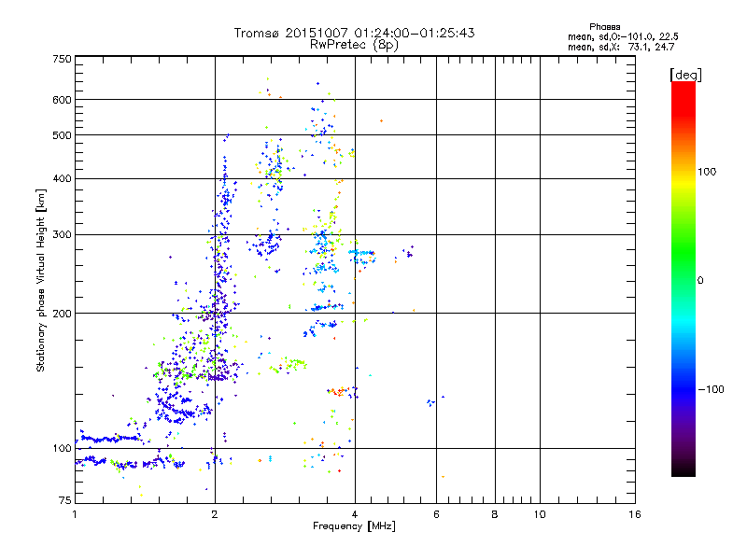Click the 'mean, sd,O:-101.0, 22.5' line
Viewport: 747px width, 560px height.
(623, 36)
